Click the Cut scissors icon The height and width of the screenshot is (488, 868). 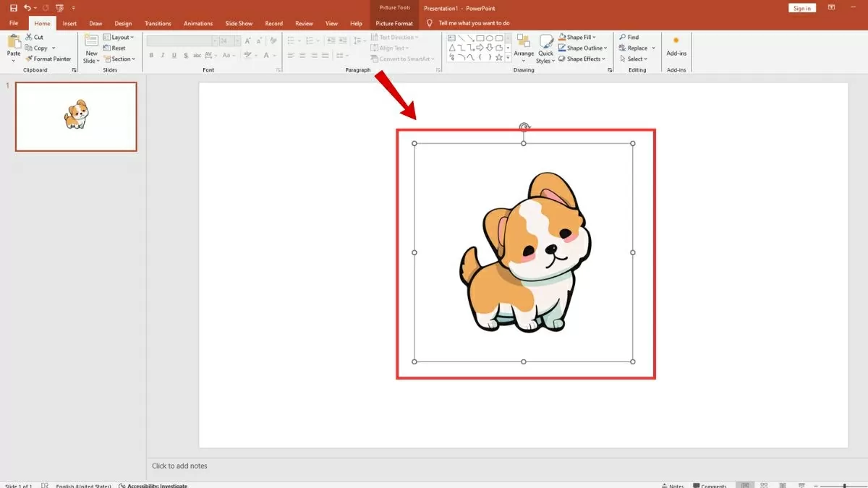coord(29,37)
